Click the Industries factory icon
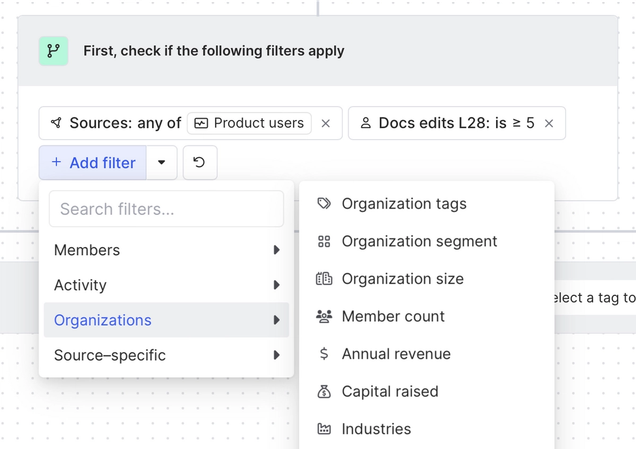636x449 pixels. [x=324, y=429]
